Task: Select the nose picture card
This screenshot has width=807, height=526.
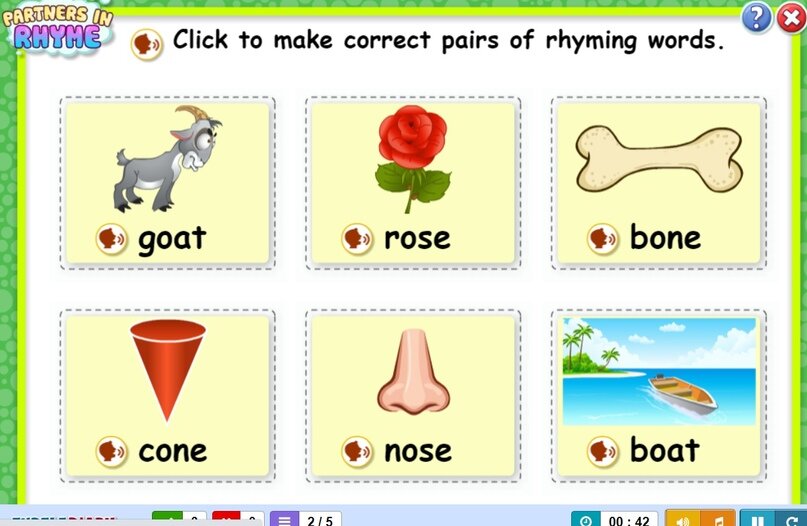Action: 413,396
